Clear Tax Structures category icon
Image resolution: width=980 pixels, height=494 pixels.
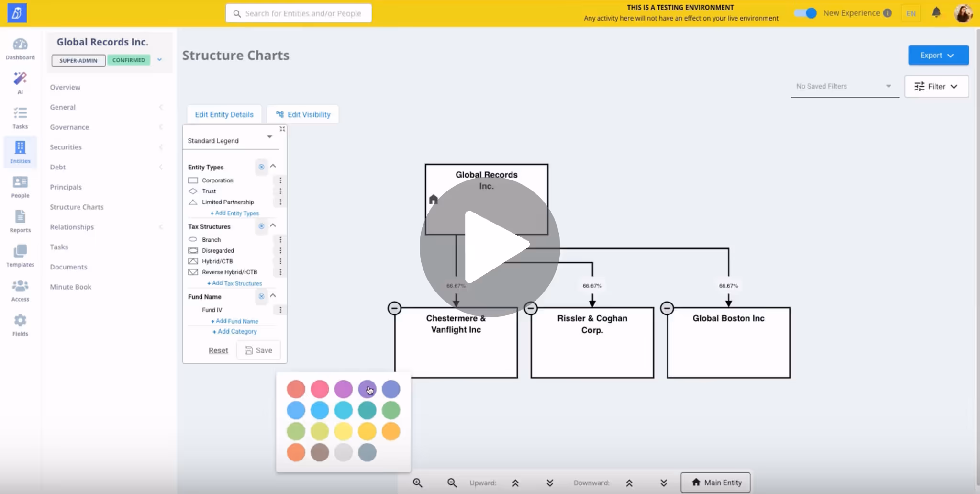[261, 226]
